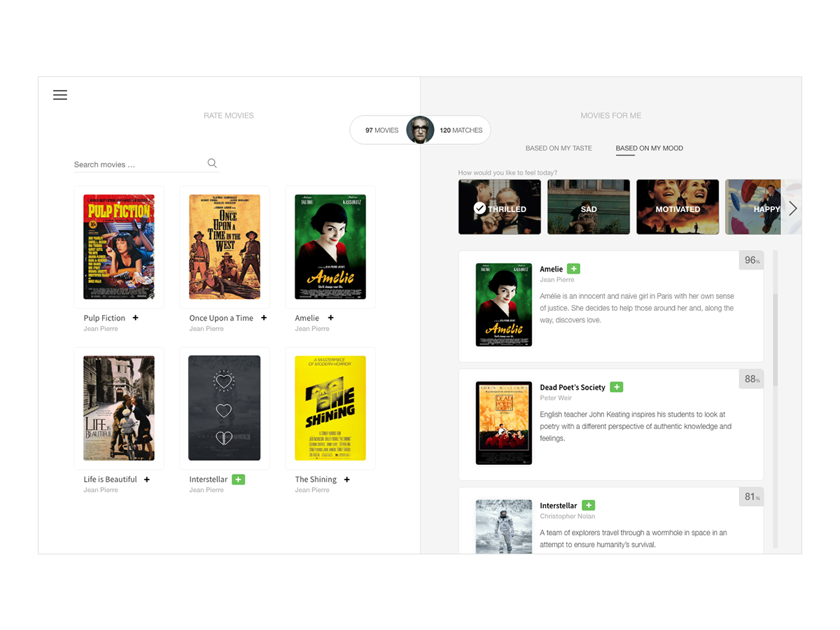840x630 pixels.
Task: Click the director name Christopher Nolan
Action: [568, 517]
